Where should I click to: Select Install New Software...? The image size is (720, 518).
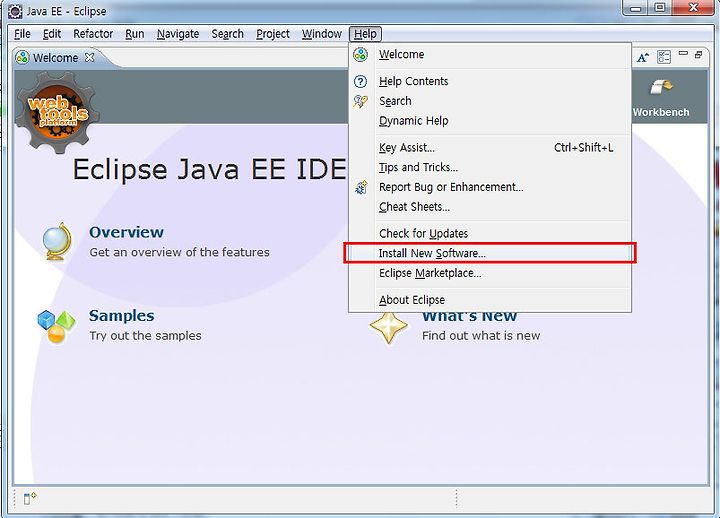click(x=490, y=253)
